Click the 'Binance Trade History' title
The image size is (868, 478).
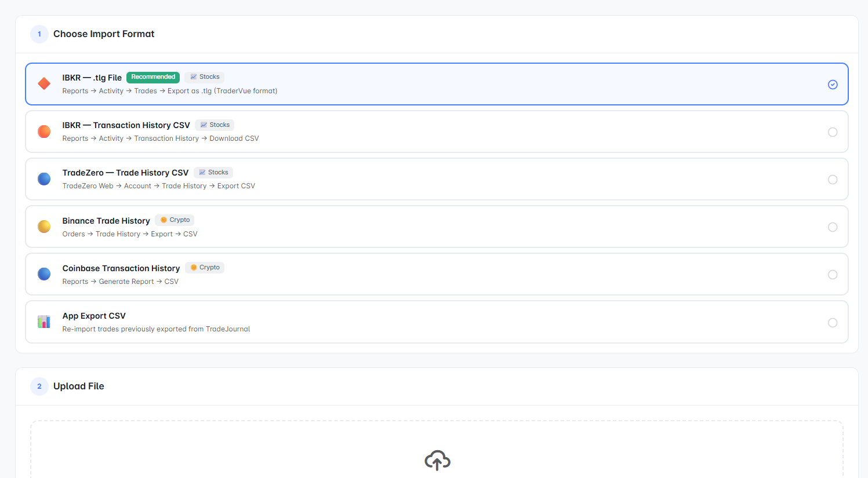point(106,221)
